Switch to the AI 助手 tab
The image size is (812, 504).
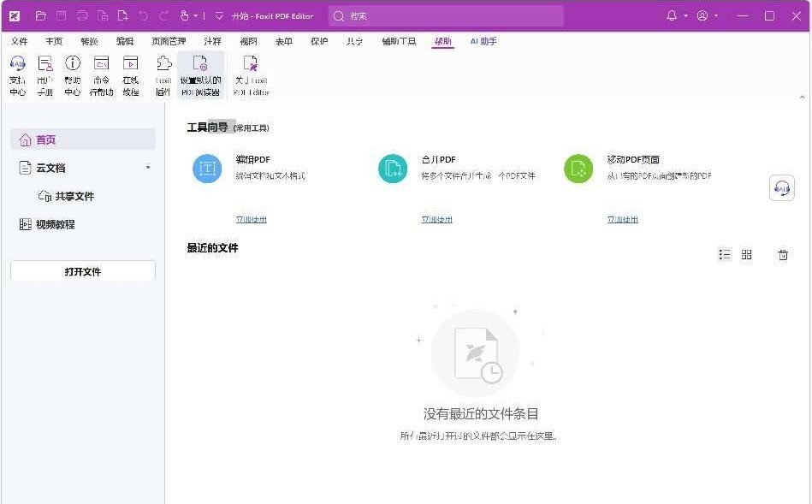483,41
